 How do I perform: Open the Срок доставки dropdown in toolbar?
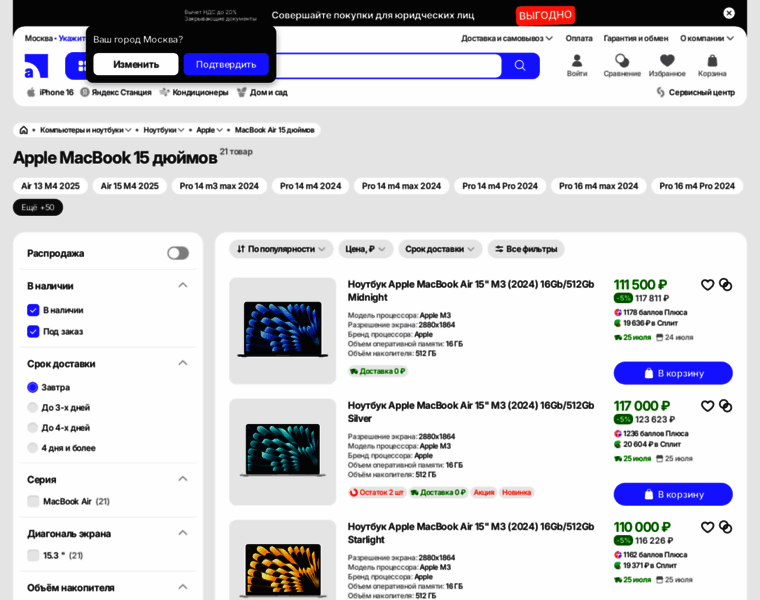tap(440, 249)
